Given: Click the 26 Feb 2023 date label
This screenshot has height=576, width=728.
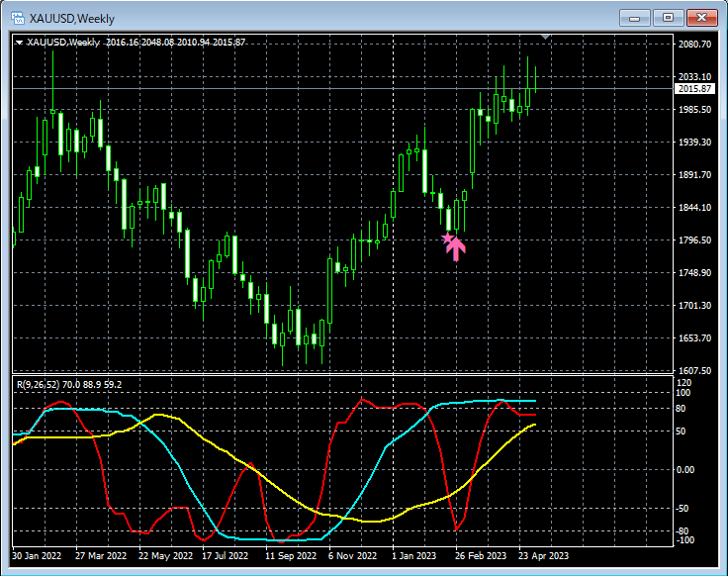Looking at the screenshot, I should (481, 555).
